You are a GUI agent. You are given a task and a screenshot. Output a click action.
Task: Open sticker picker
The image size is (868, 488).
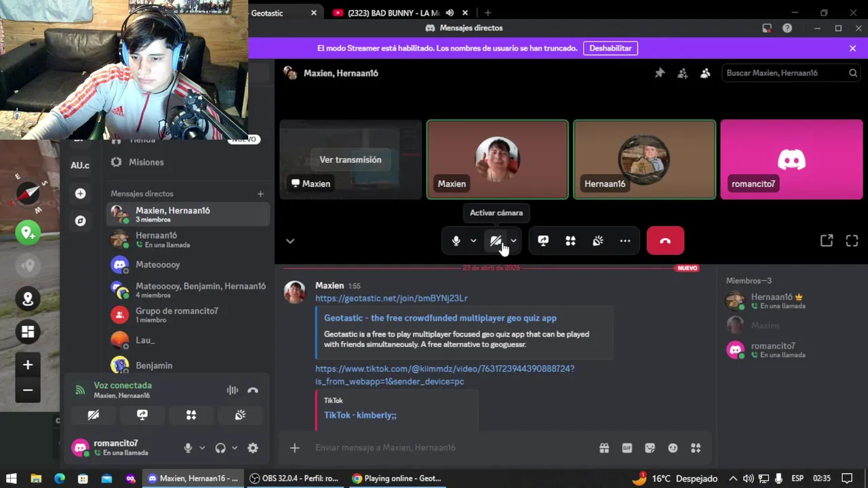click(x=650, y=448)
